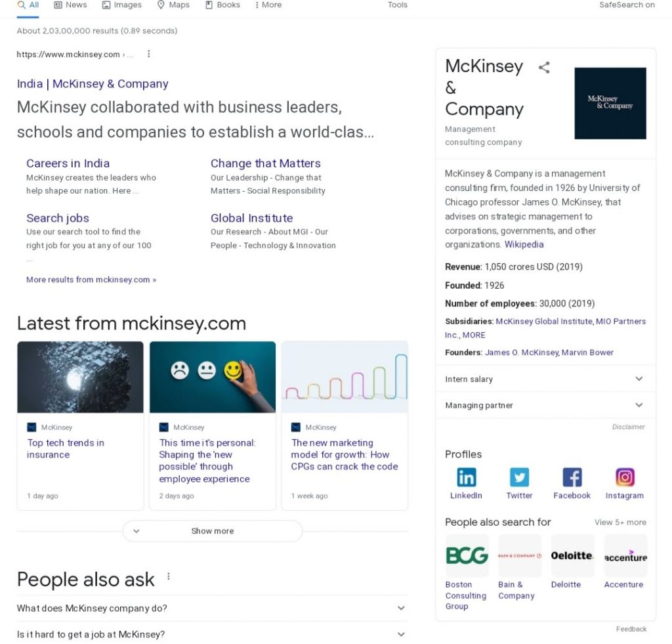Switch to the All results tab
This screenshot has width=672, height=644.
(28, 5)
